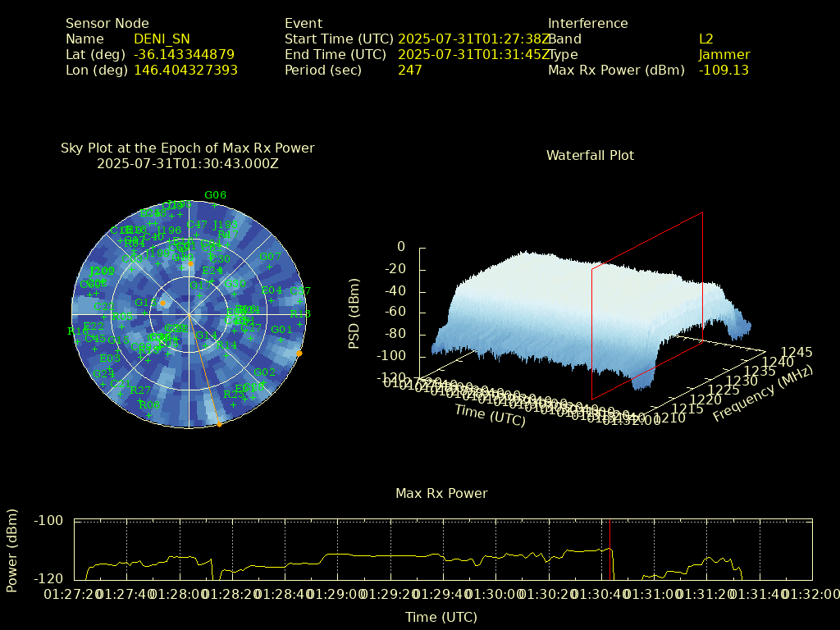Click the G14 satellite label
Image resolution: width=840 pixels, height=630 pixels.
click(206, 336)
